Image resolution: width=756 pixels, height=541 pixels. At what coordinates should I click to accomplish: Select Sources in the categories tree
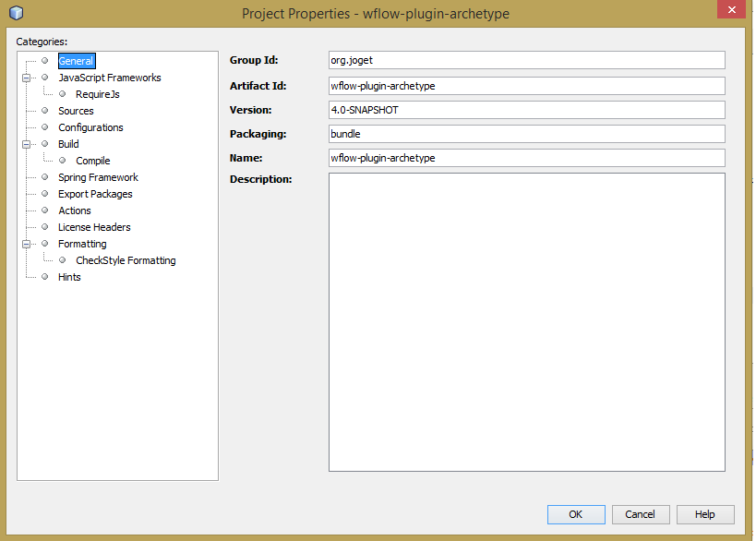coord(76,111)
